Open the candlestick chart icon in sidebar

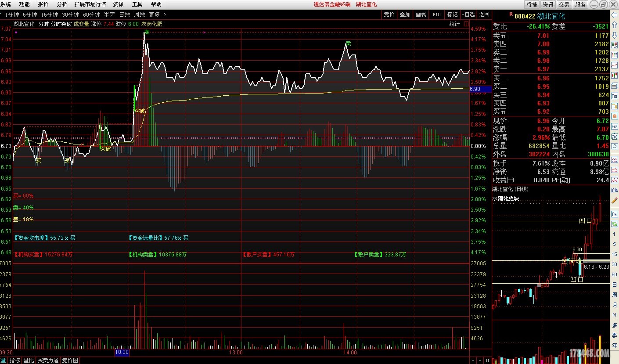coord(614,75)
